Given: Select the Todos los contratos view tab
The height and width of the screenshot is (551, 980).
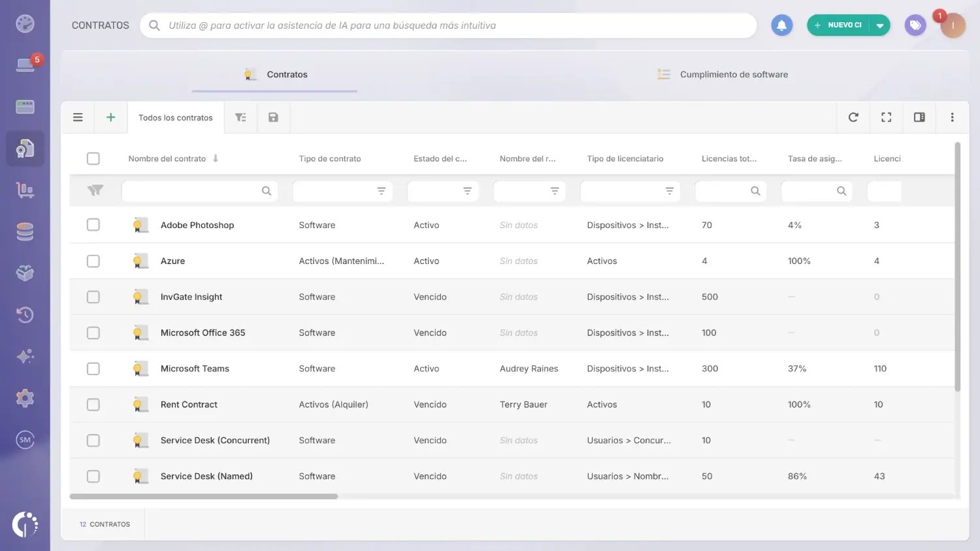Looking at the screenshot, I should coord(176,118).
